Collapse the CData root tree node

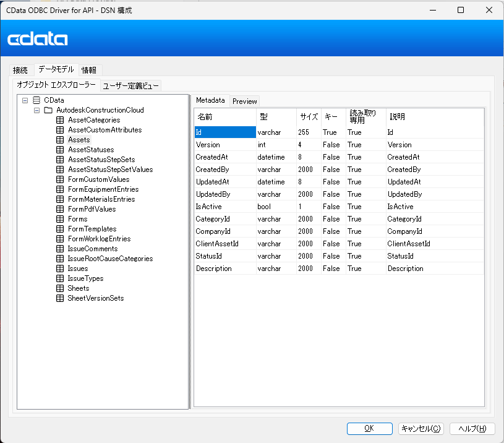coord(25,100)
